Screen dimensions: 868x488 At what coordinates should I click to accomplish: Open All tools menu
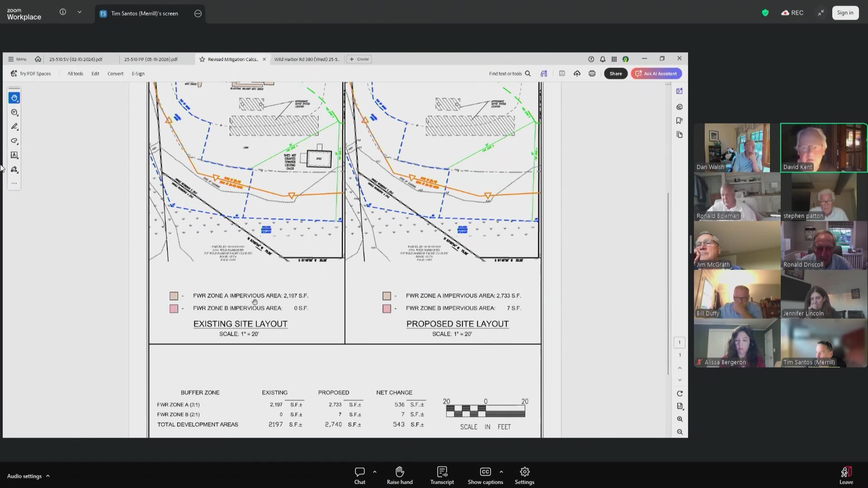click(x=75, y=74)
